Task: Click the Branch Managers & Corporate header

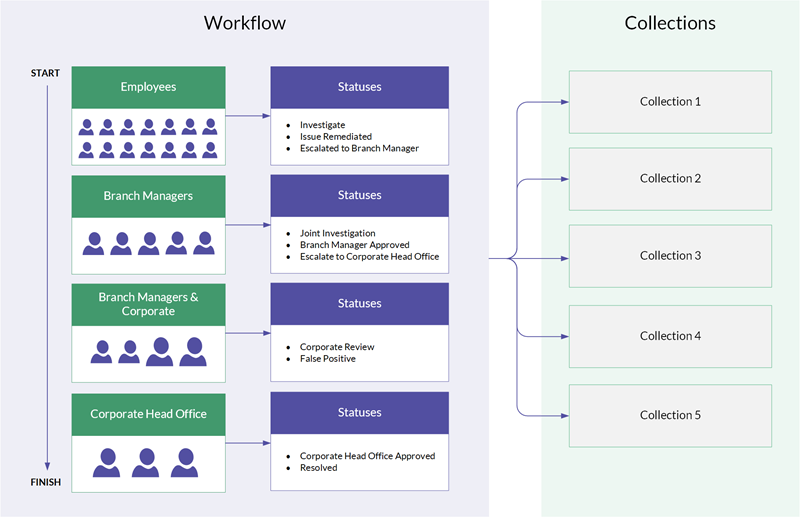Action: tap(148, 304)
